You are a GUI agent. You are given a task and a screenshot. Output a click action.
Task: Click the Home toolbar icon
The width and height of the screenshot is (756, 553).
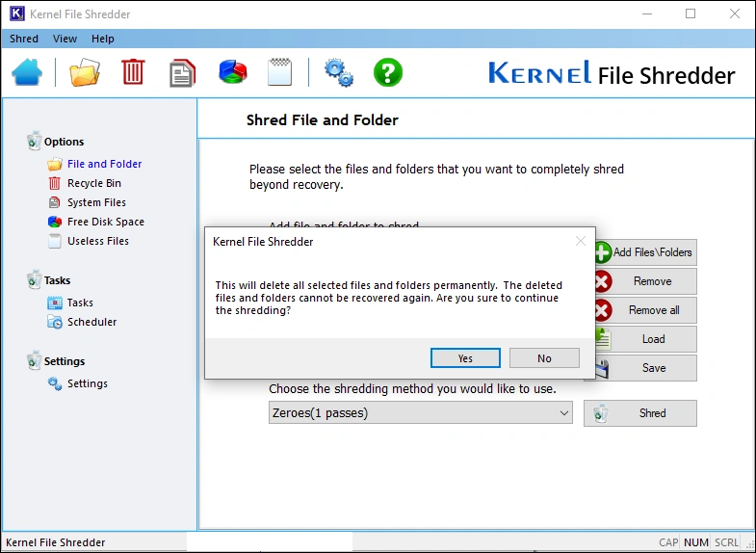tap(27, 72)
